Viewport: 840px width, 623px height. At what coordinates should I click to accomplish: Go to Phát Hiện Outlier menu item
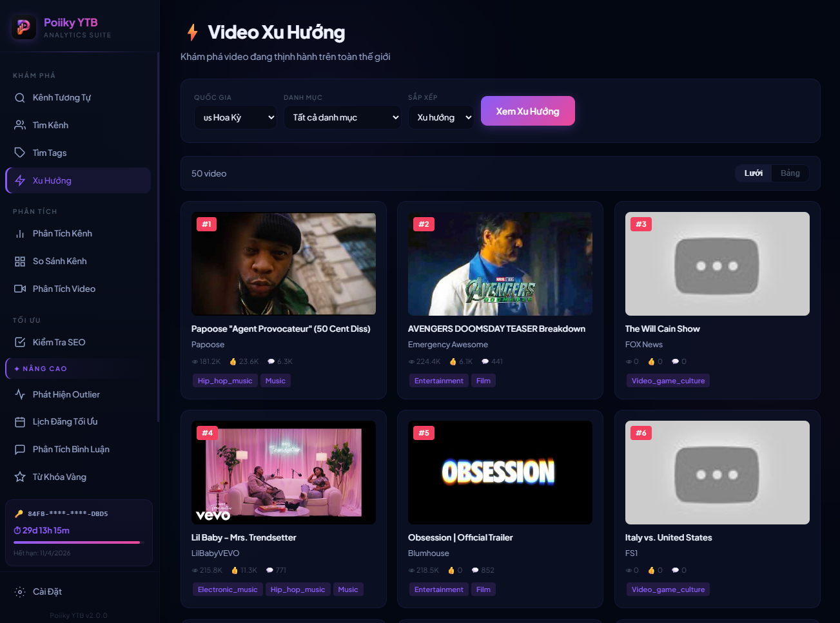click(x=66, y=394)
